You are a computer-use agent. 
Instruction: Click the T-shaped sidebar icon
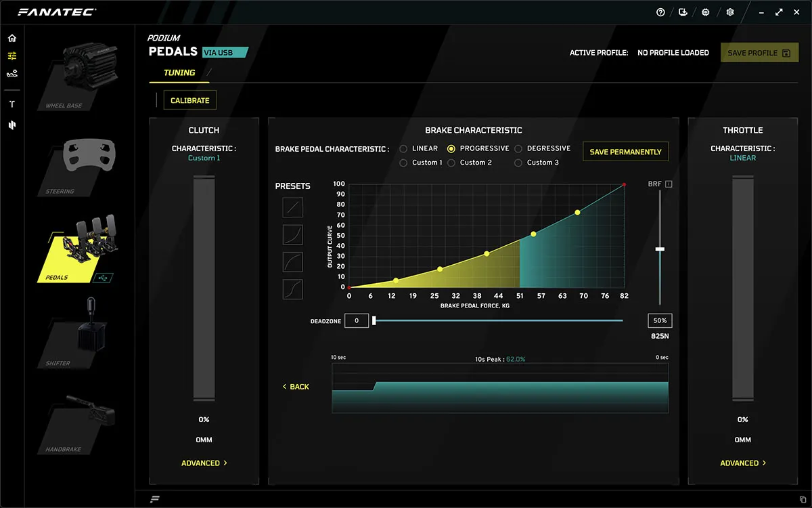(x=12, y=104)
